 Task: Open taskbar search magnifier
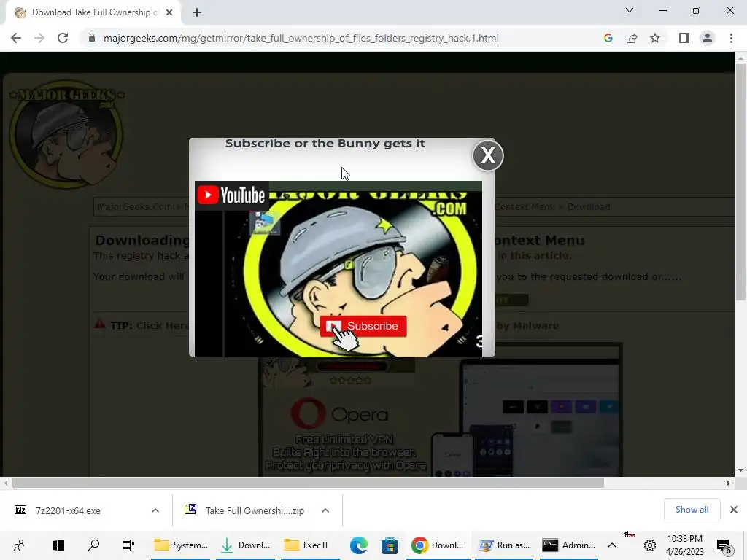point(93,545)
